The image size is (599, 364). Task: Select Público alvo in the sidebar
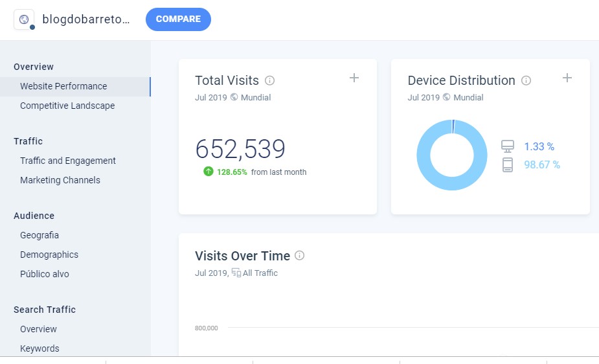[45, 274]
